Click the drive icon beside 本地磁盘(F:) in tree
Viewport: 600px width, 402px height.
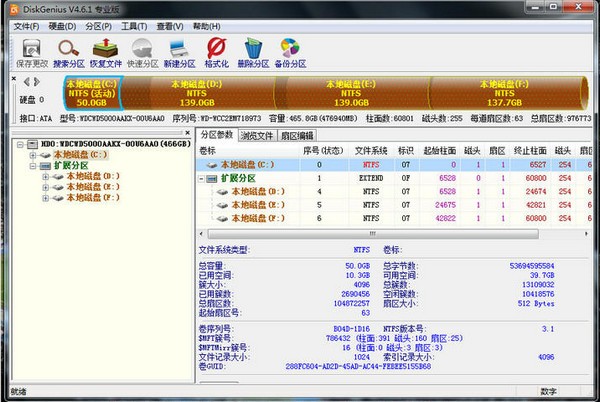(x=58, y=198)
